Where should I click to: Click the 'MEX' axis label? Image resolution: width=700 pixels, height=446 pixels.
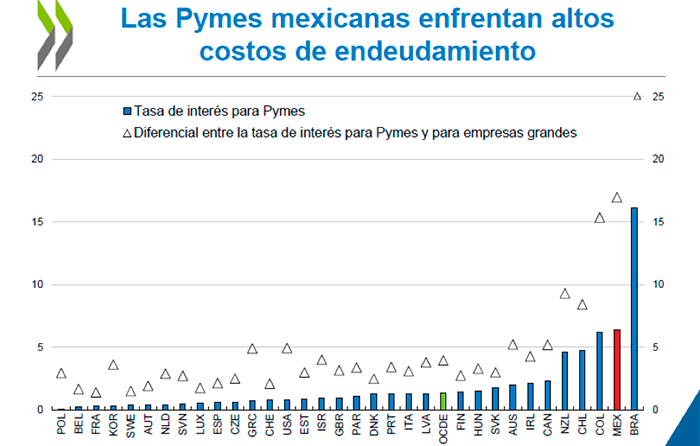click(617, 425)
